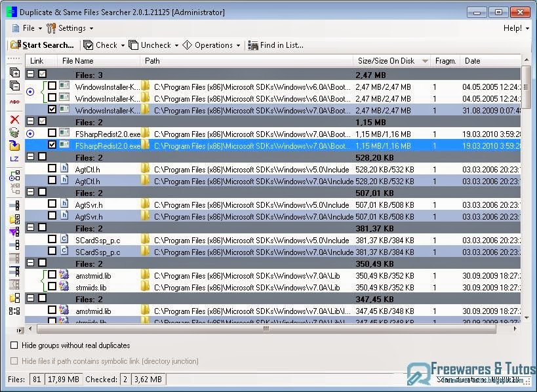Select the link radio button of WindowsInstaller group

[30, 92]
